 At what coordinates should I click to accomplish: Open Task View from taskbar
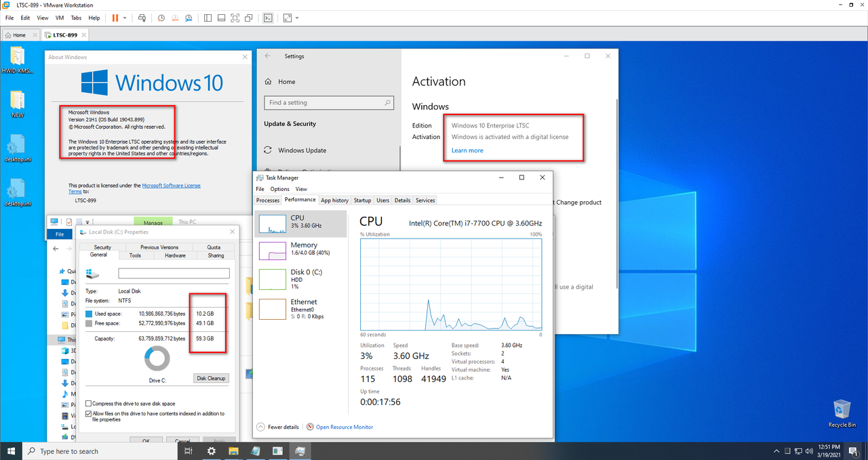pyautogui.click(x=189, y=451)
